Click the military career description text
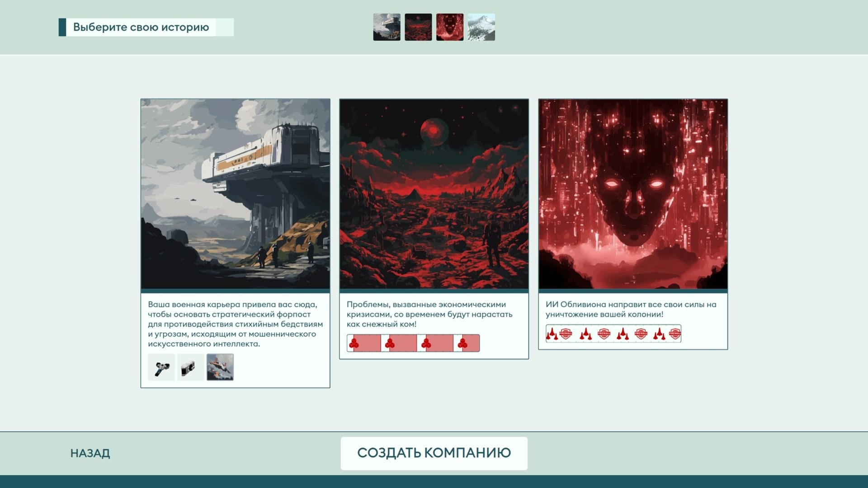Screen dimensions: 868x488 pyautogui.click(x=235, y=324)
